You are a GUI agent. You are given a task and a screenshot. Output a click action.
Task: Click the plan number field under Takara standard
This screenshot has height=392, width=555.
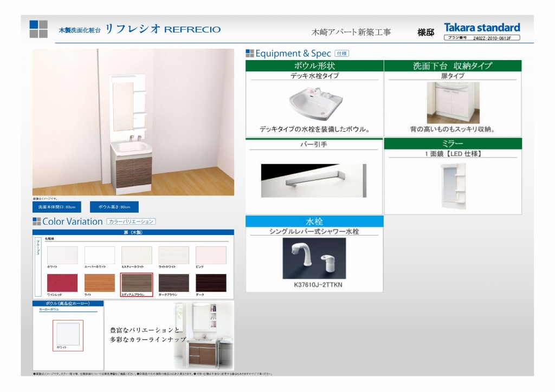click(481, 38)
